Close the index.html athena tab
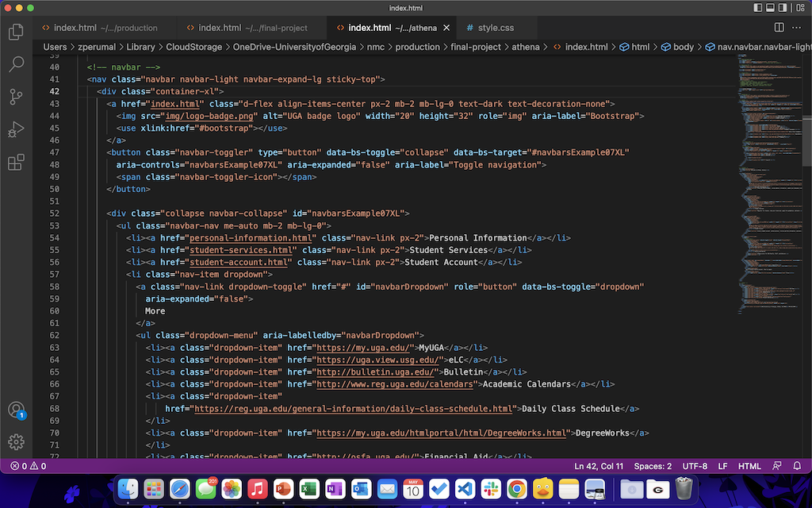 tap(446, 28)
